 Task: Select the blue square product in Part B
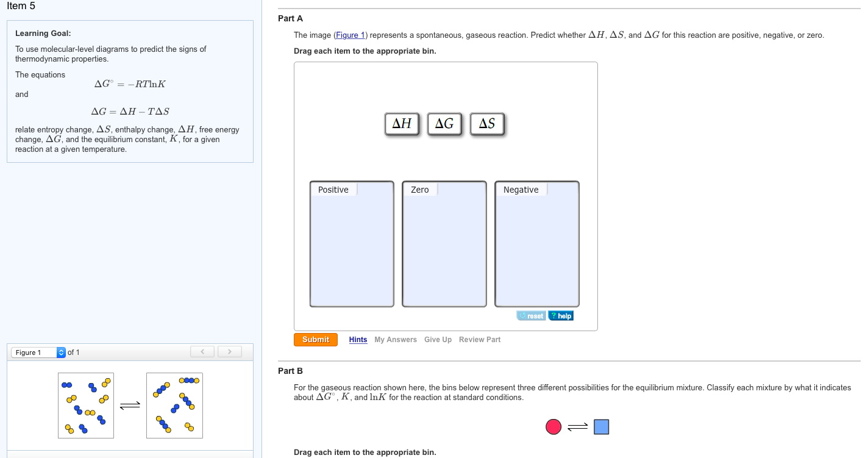click(x=601, y=426)
